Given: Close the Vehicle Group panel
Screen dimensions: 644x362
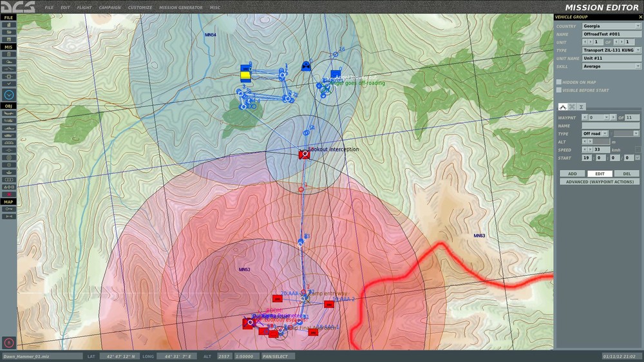Looking at the screenshot, I should (x=640, y=17).
